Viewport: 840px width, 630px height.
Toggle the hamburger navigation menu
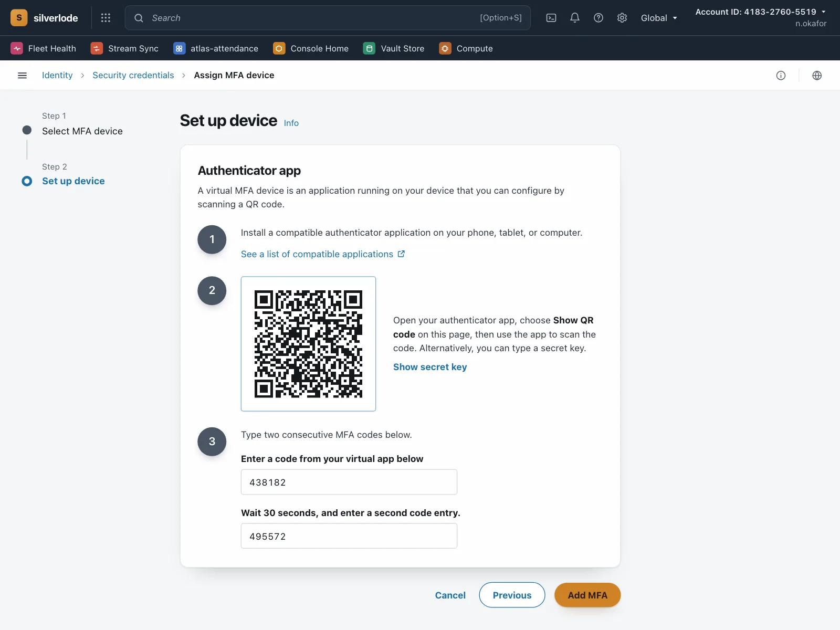point(22,76)
